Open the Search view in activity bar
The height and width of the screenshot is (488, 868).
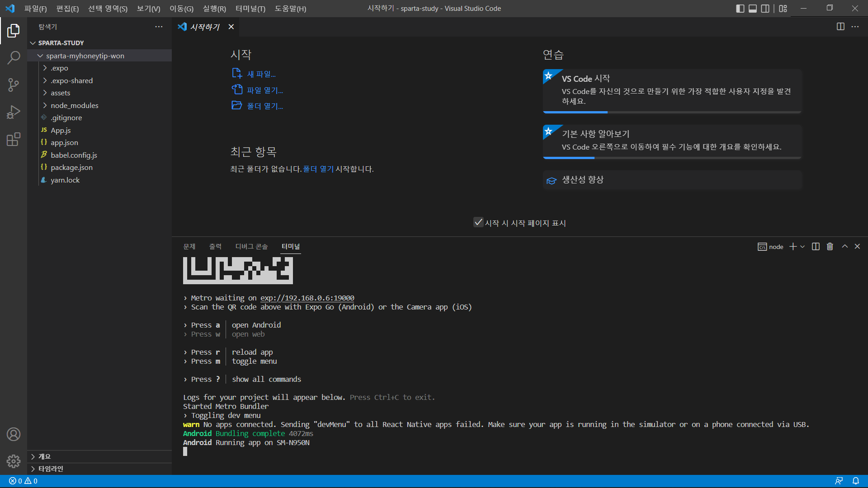click(x=14, y=57)
